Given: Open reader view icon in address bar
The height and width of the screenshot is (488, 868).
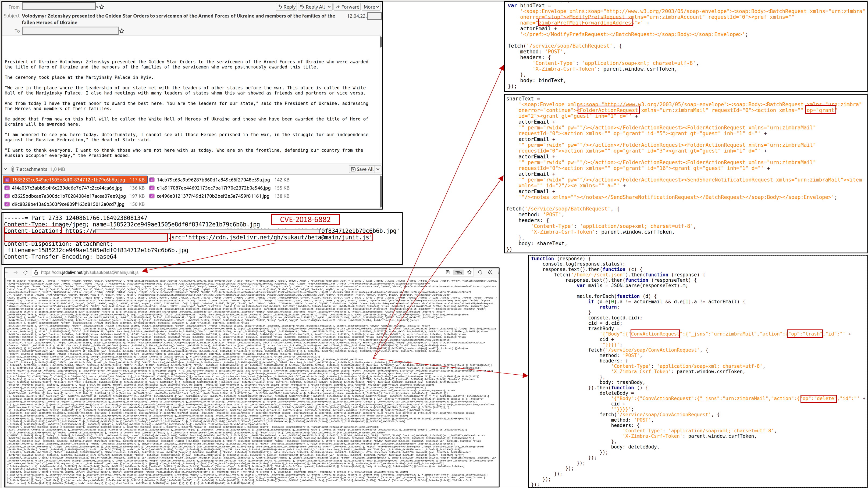Looking at the screenshot, I should pyautogui.click(x=447, y=272).
